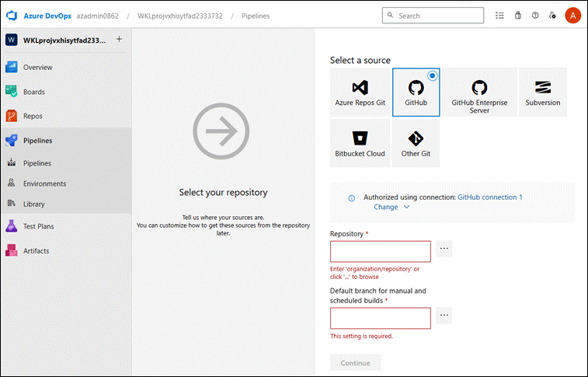Browse default branches with ellipsis button
The width and height of the screenshot is (588, 377).
(x=444, y=316)
